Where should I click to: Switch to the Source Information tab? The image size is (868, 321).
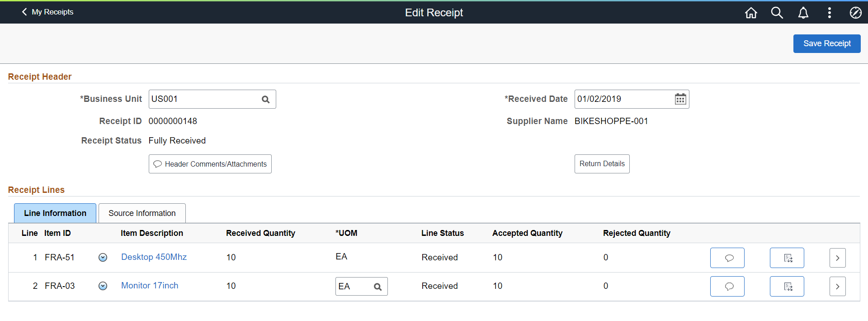click(142, 213)
